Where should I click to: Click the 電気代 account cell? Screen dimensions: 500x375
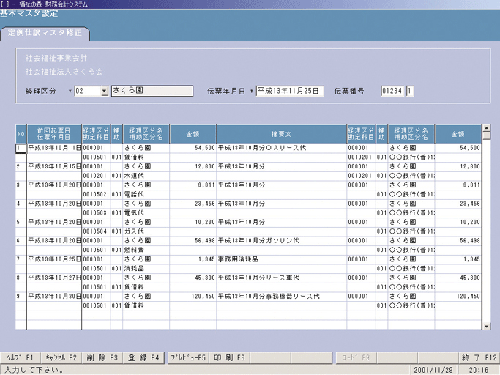coord(146,212)
